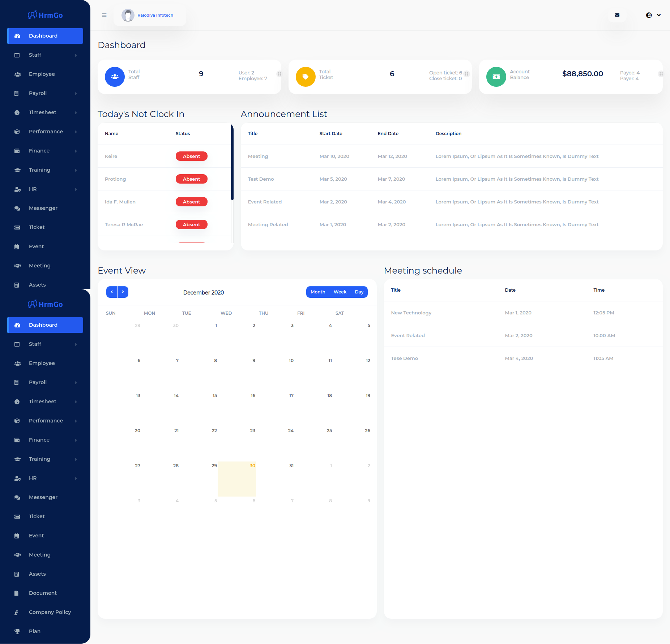Expand the Payroll menu
670x644 pixels.
coord(45,93)
